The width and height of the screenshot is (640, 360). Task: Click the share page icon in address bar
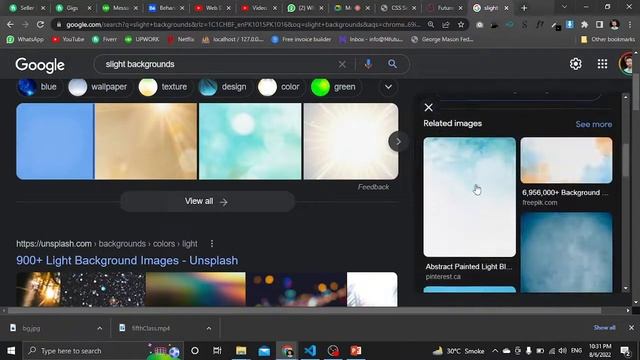[446, 24]
